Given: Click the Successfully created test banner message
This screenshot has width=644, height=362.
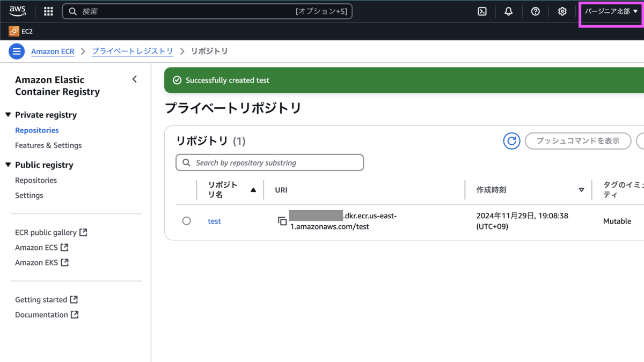Looking at the screenshot, I should point(228,80).
